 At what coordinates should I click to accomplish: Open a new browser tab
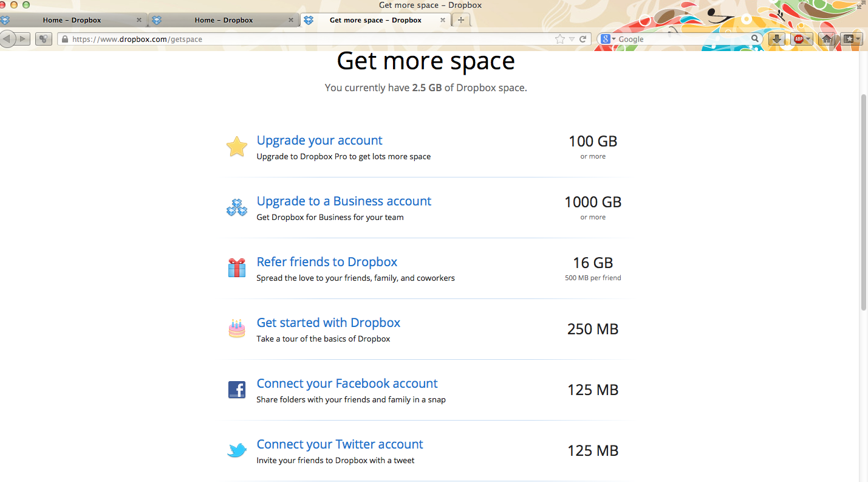point(461,20)
